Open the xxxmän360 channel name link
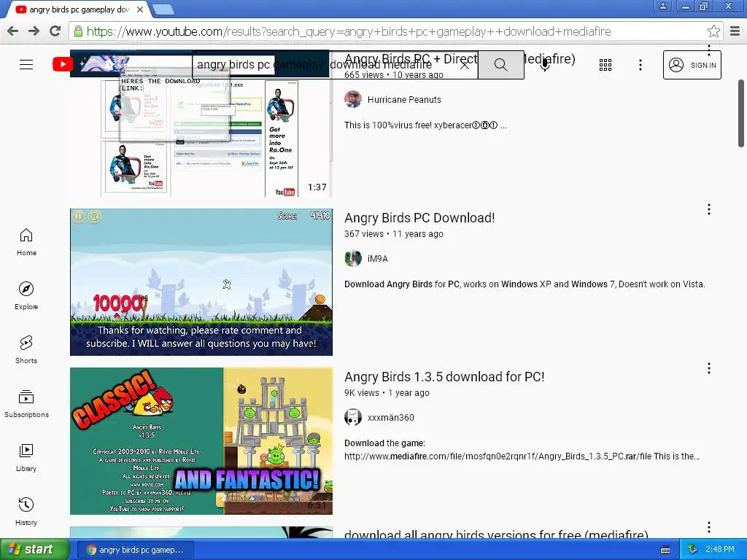The image size is (747, 560). [391, 418]
